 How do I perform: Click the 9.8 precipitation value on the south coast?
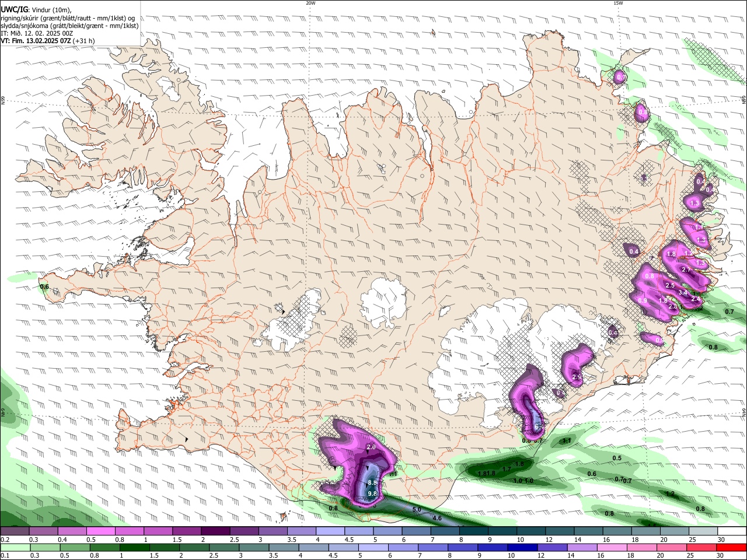(373, 494)
